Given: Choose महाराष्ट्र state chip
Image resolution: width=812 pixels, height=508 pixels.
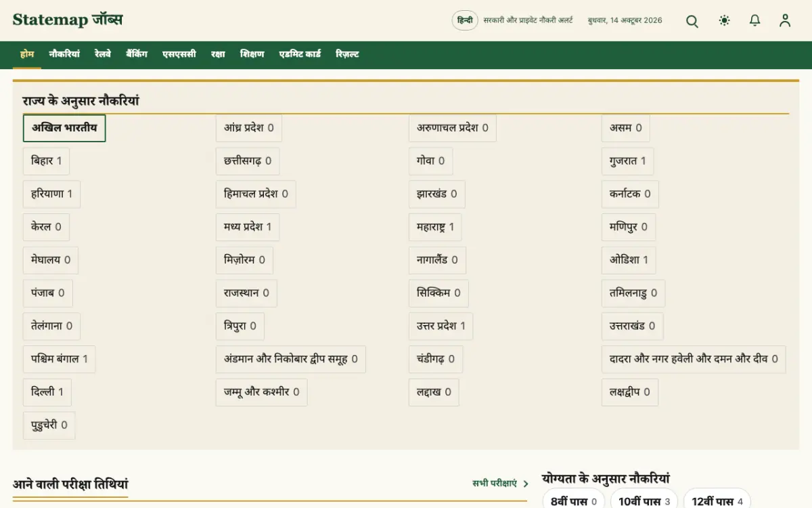Looking at the screenshot, I should click(435, 227).
